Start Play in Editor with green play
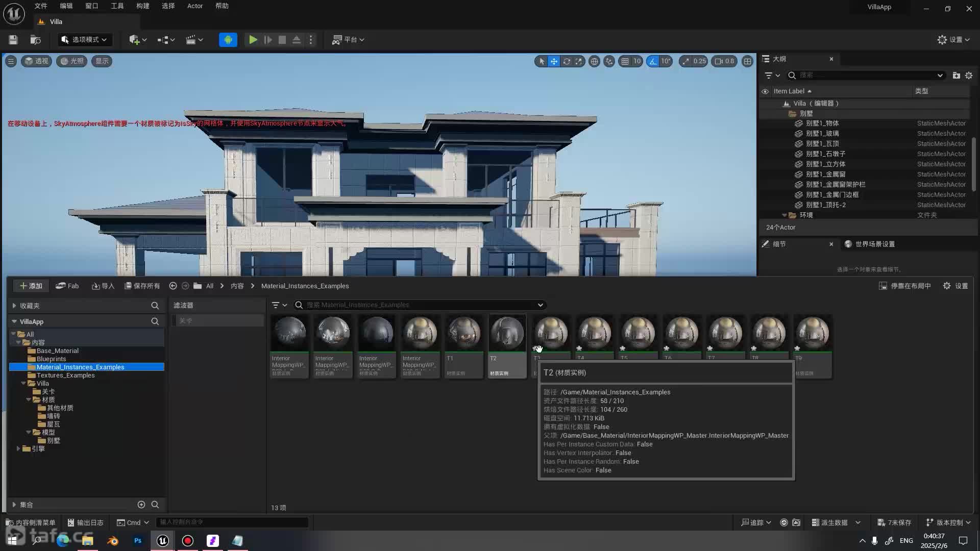Image resolution: width=980 pixels, height=551 pixels. point(253,40)
